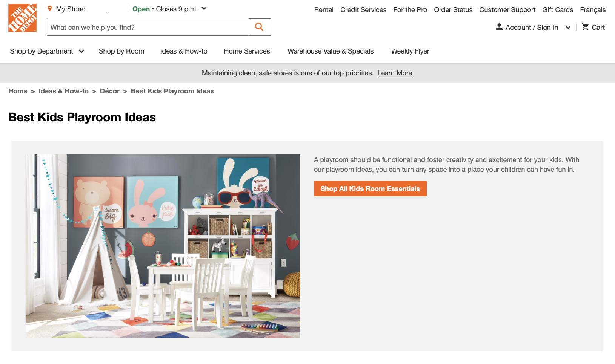
Task: Expand the store hours chevron
Action: 204,9
